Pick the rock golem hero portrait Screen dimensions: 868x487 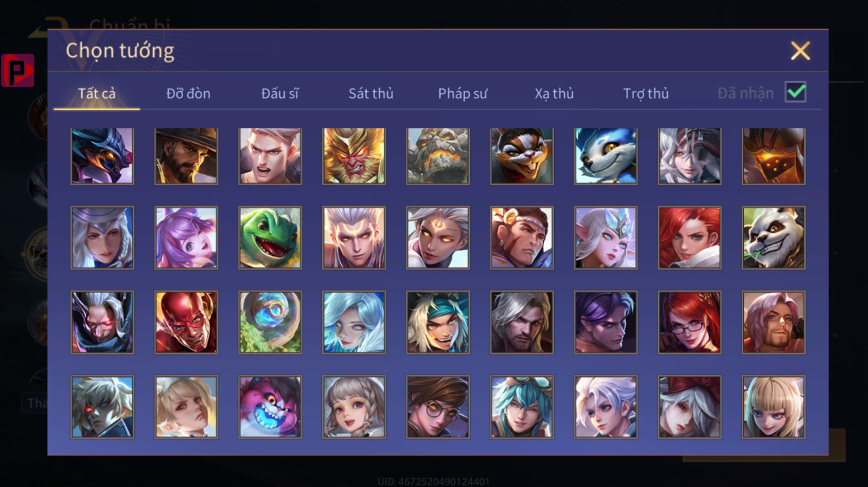(438, 156)
